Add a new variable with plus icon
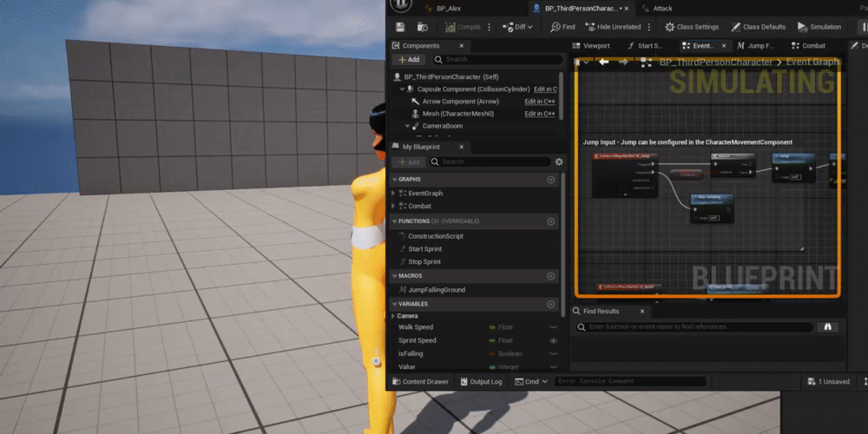Image resolution: width=868 pixels, height=434 pixels. point(551,304)
